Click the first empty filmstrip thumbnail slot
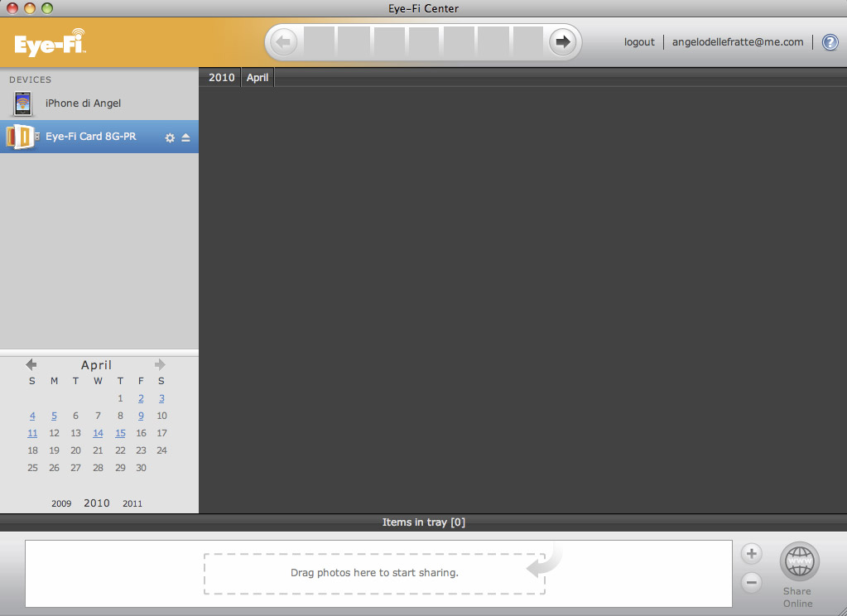 (320, 41)
